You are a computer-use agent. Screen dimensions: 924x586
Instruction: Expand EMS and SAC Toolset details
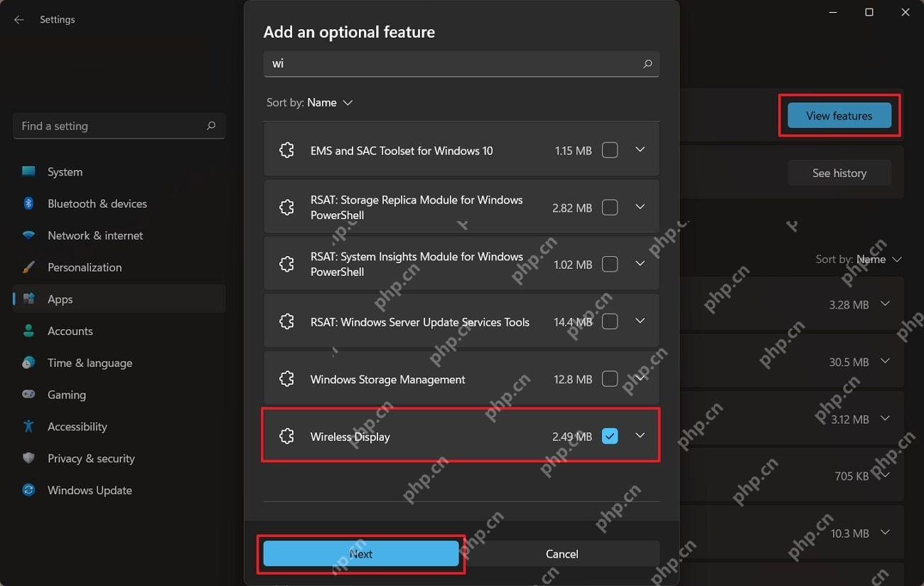[640, 150]
